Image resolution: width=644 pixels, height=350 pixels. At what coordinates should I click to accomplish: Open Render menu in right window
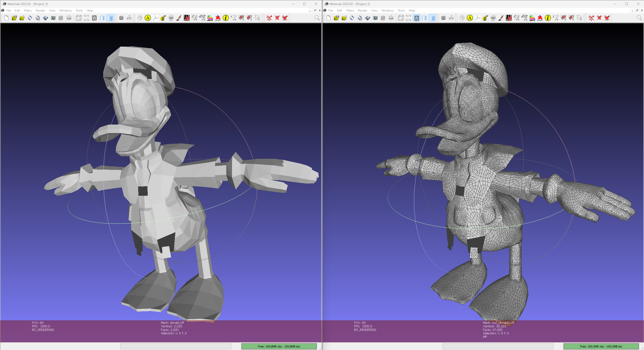coord(363,11)
